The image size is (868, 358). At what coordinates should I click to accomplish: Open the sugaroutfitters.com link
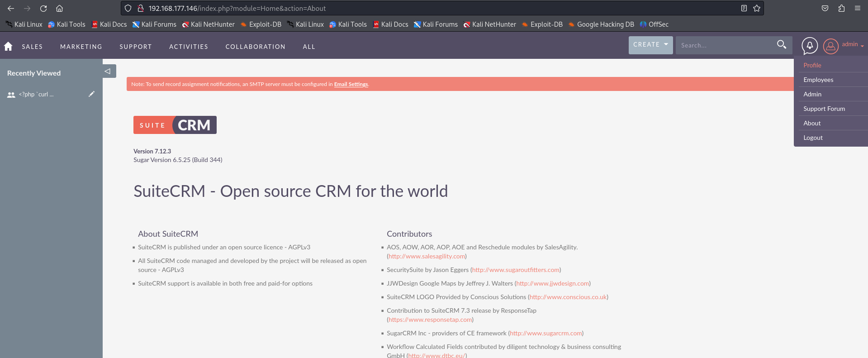coord(516,270)
